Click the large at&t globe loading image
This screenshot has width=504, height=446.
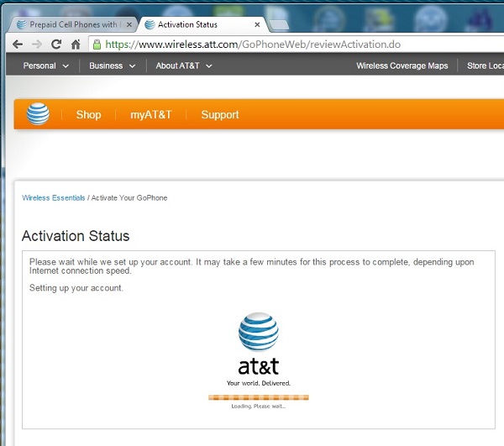pyautogui.click(x=259, y=333)
